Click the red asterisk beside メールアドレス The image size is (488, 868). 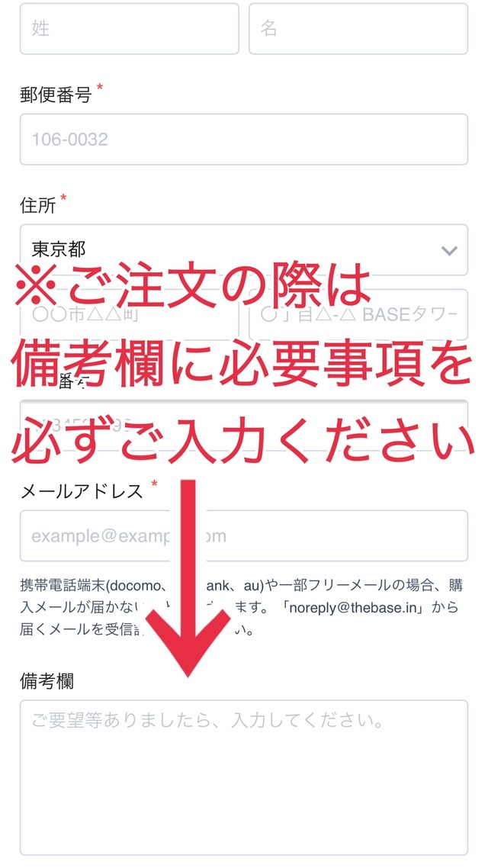coord(154,484)
